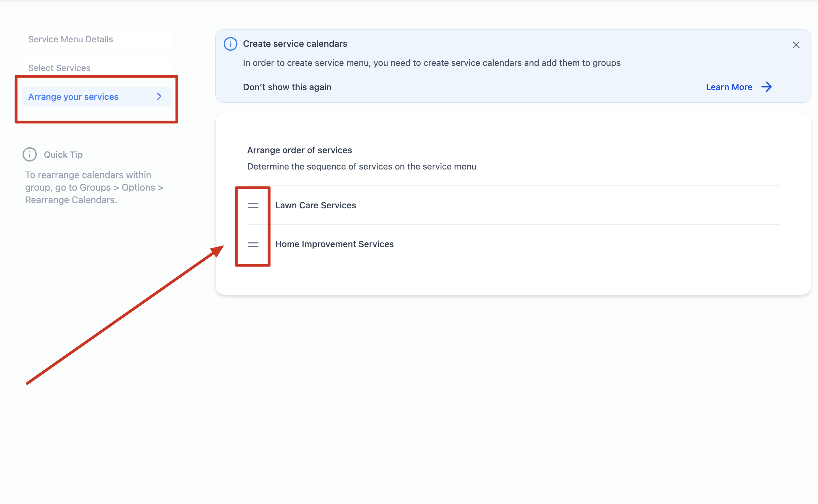Image resolution: width=818 pixels, height=504 pixels.
Task: Open the Service Menu Details step
Action: pyautogui.click(x=70, y=39)
